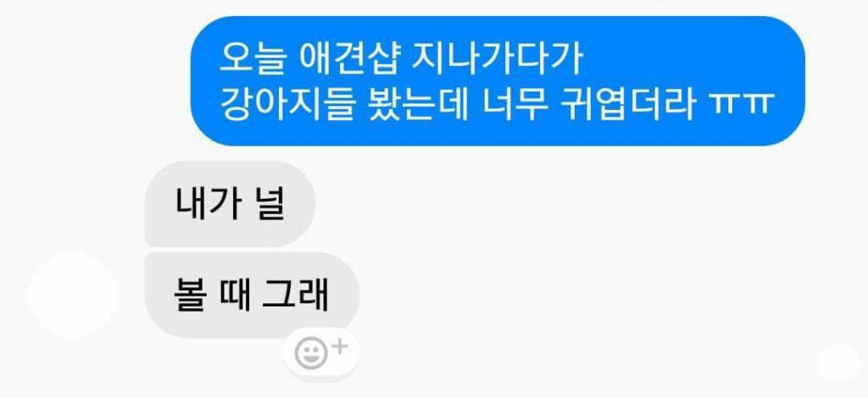Click the first line 오늘 애견샵 지나가다가
868x398 pixels.
coord(402,58)
